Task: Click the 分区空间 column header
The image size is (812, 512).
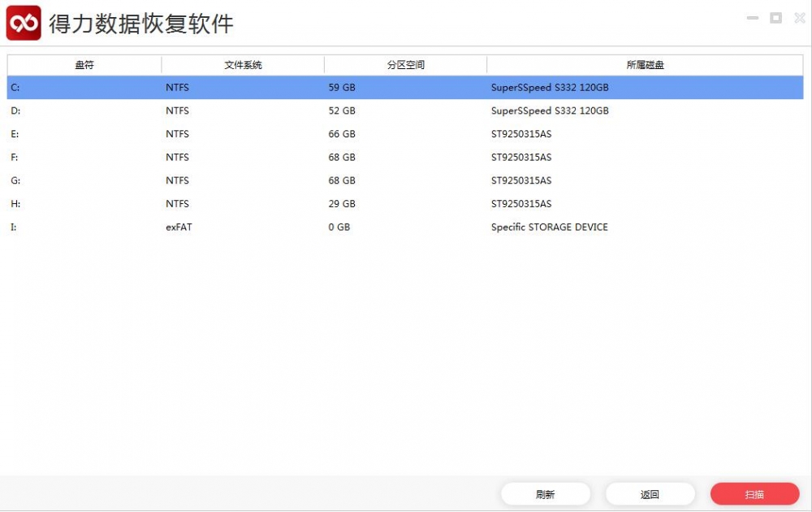Action: (405, 64)
